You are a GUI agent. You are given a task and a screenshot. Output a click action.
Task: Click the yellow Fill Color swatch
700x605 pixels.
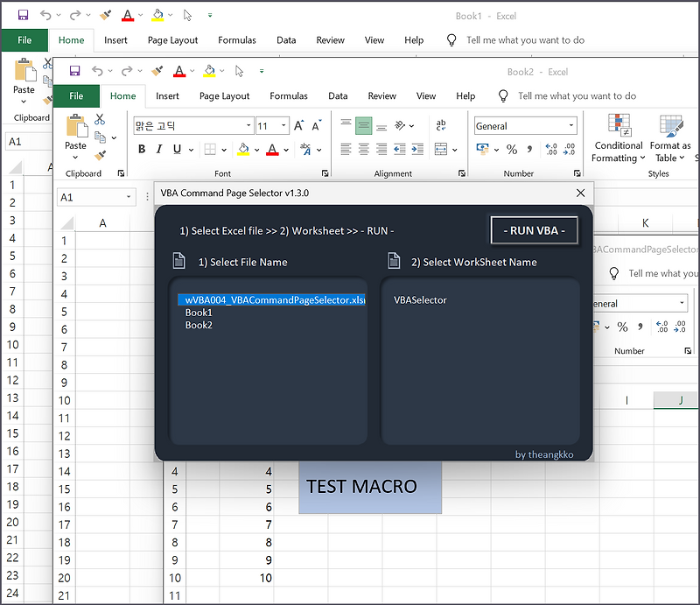(x=242, y=150)
